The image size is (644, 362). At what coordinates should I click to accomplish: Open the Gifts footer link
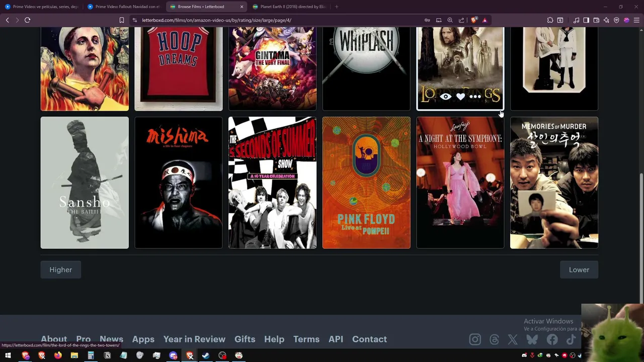click(245, 339)
